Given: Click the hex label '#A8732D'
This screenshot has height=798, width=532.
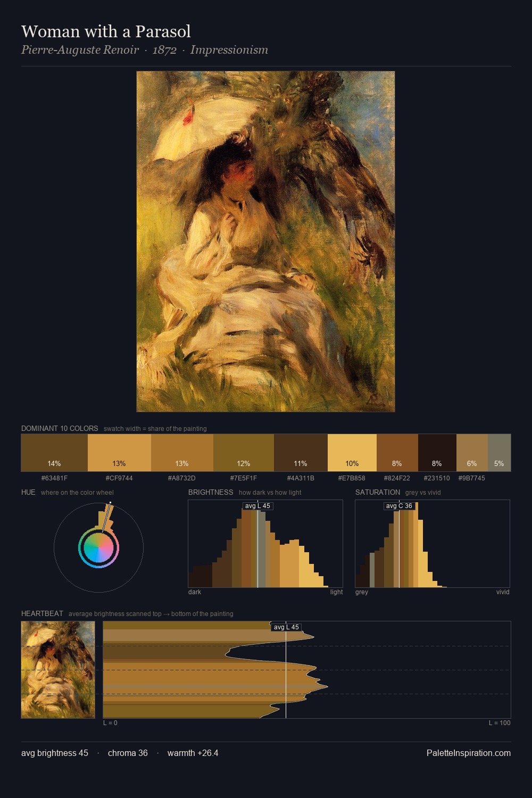Looking at the screenshot, I should [182, 478].
